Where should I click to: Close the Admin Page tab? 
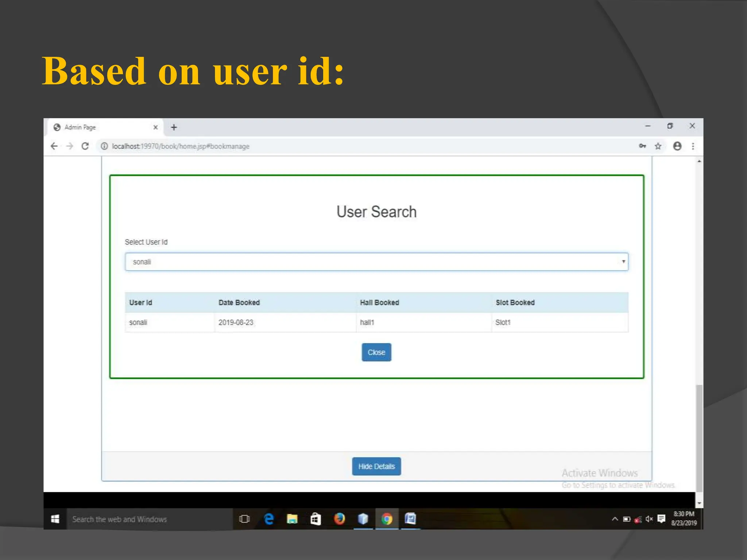[x=155, y=127]
